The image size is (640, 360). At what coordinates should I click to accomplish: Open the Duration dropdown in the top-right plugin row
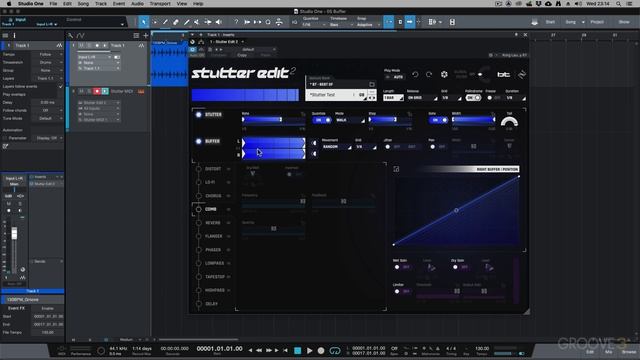click(x=516, y=98)
